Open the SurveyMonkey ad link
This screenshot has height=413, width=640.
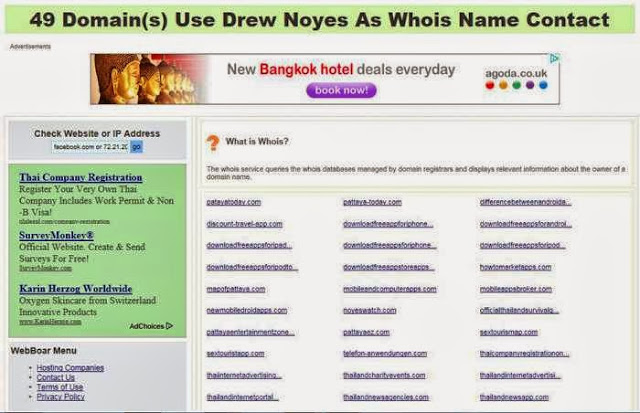pyautogui.click(x=56, y=235)
